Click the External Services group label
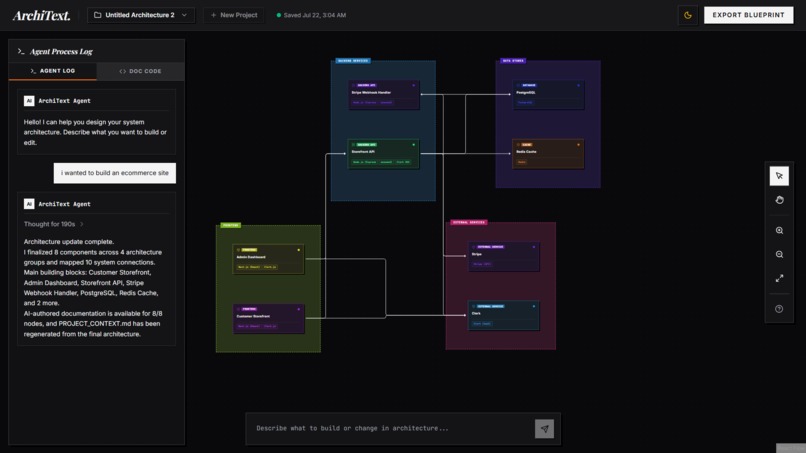 coord(469,222)
